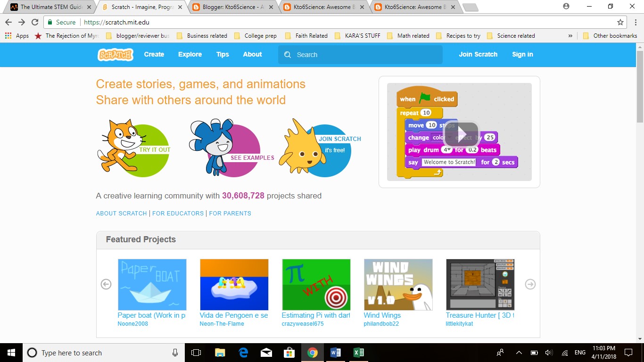The width and height of the screenshot is (644, 362).
Task: Open Microsoft Word from the taskbar
Action: click(336, 353)
